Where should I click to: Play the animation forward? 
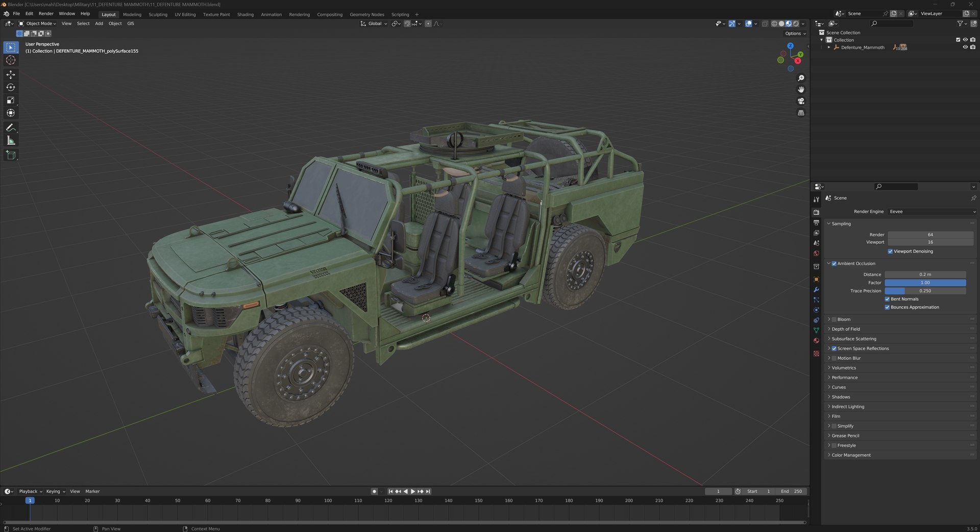pyautogui.click(x=413, y=492)
